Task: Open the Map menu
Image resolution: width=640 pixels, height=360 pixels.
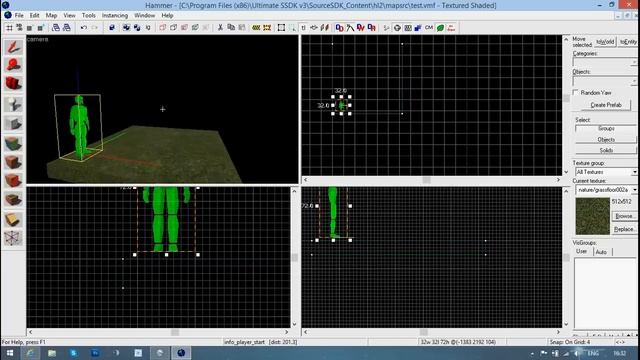Action: click(x=51, y=15)
